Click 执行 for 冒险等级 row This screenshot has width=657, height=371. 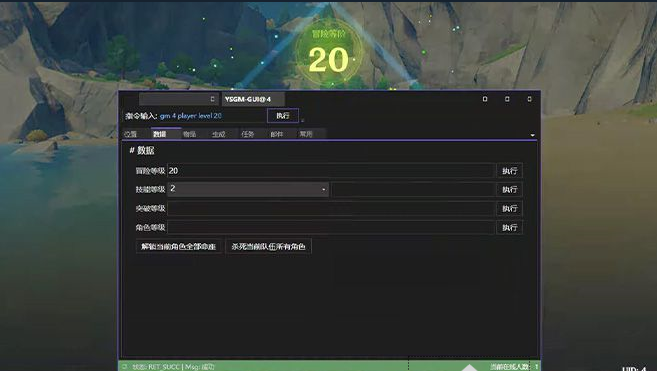[510, 171]
